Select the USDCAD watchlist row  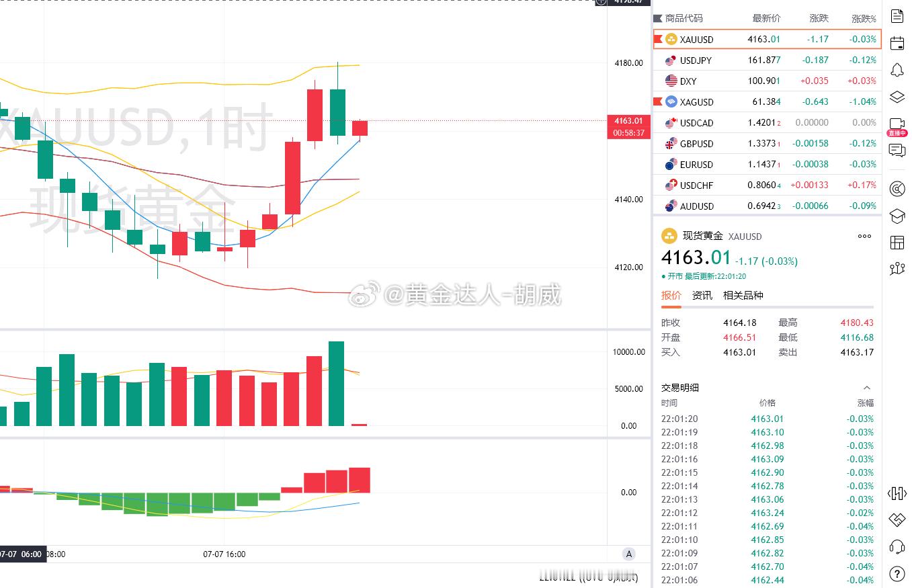767,123
